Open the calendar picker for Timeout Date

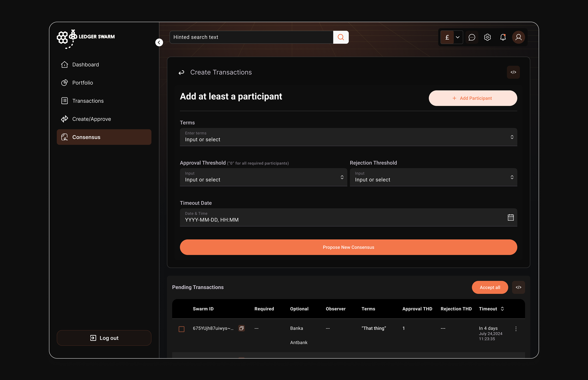510,217
